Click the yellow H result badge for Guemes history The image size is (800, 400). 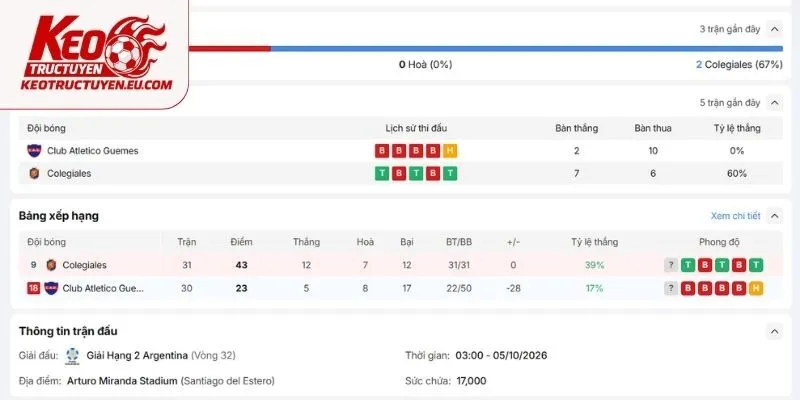pos(450,151)
